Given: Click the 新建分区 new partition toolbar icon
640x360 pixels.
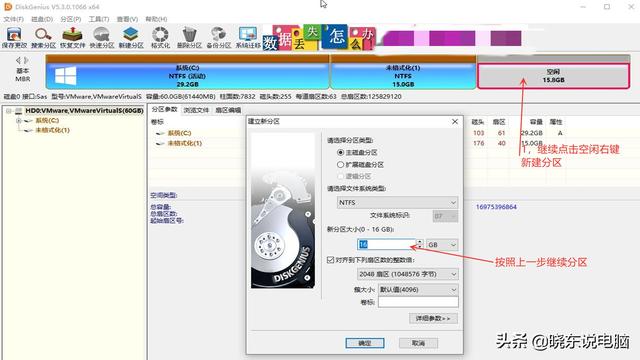Looking at the screenshot, I should click(x=131, y=38).
